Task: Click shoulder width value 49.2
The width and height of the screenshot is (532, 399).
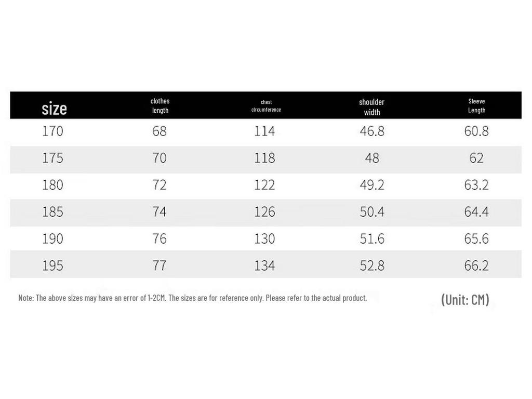Action: (372, 185)
